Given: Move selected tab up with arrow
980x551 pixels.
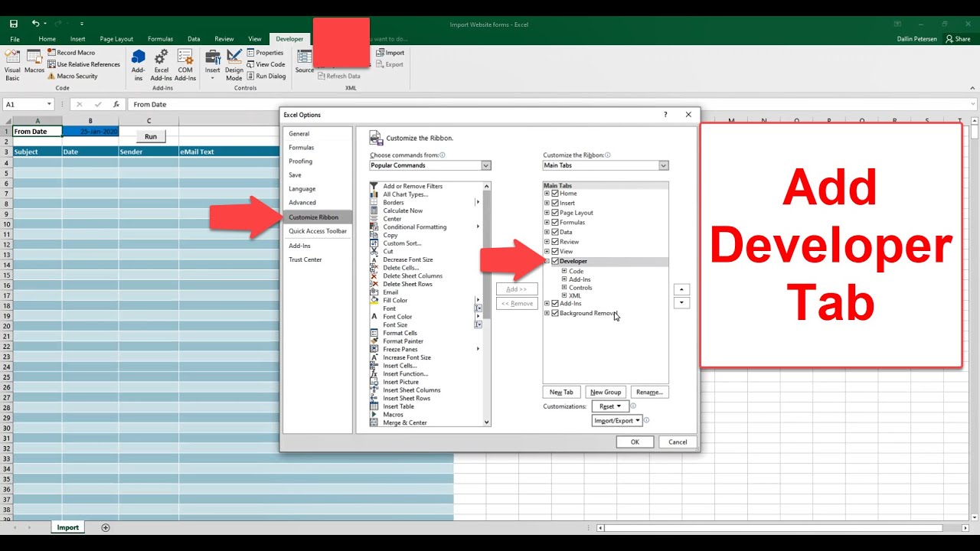Looking at the screenshot, I should pyautogui.click(x=682, y=289).
